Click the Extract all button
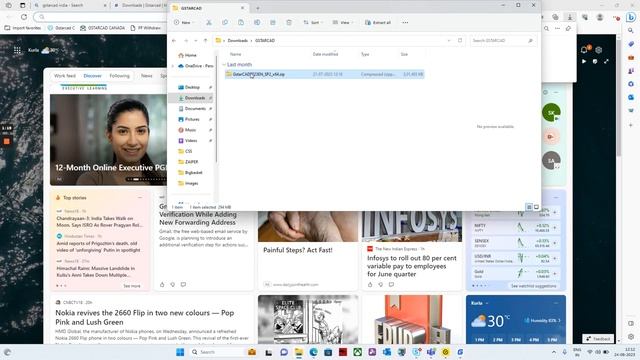The image size is (640, 360). (378, 22)
